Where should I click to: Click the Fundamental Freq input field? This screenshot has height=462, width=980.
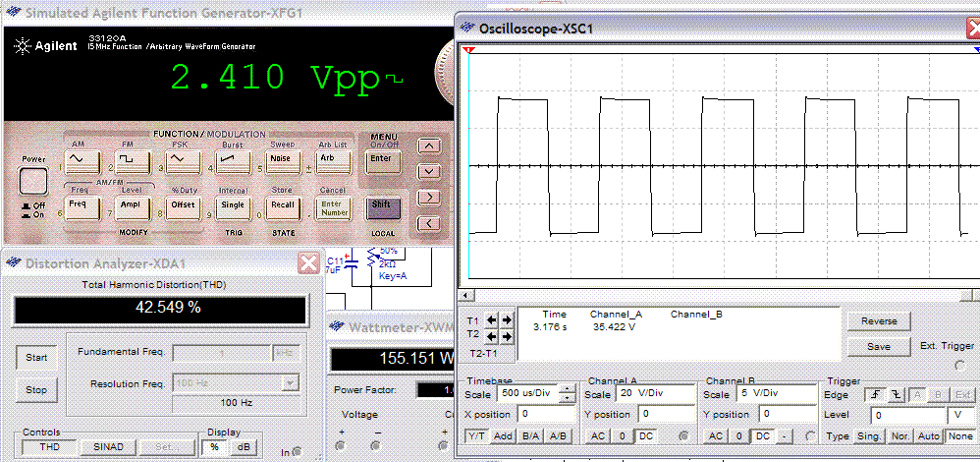pos(221,353)
